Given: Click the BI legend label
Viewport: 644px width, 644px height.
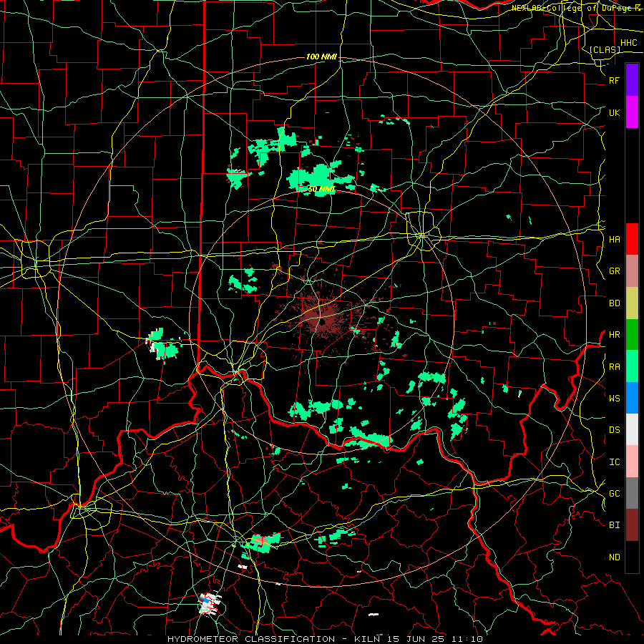Looking at the screenshot, I should [x=614, y=525].
